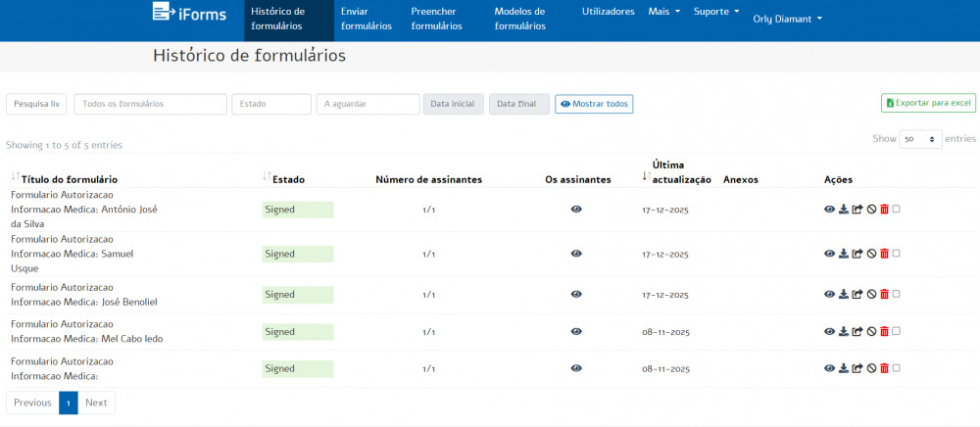Tick the checkbox for José Benoliel row
This screenshot has width=980, height=427.
896,294
